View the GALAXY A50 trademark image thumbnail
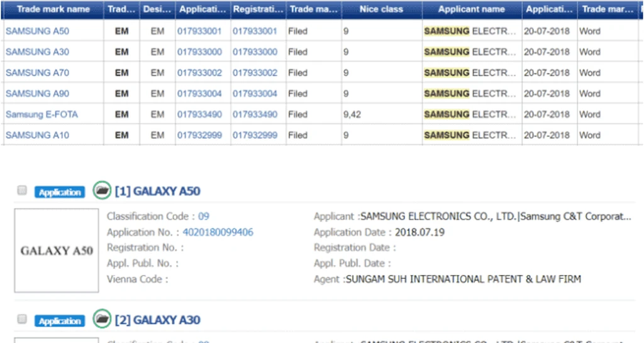Viewport: 644px width, 343px height. tap(57, 250)
